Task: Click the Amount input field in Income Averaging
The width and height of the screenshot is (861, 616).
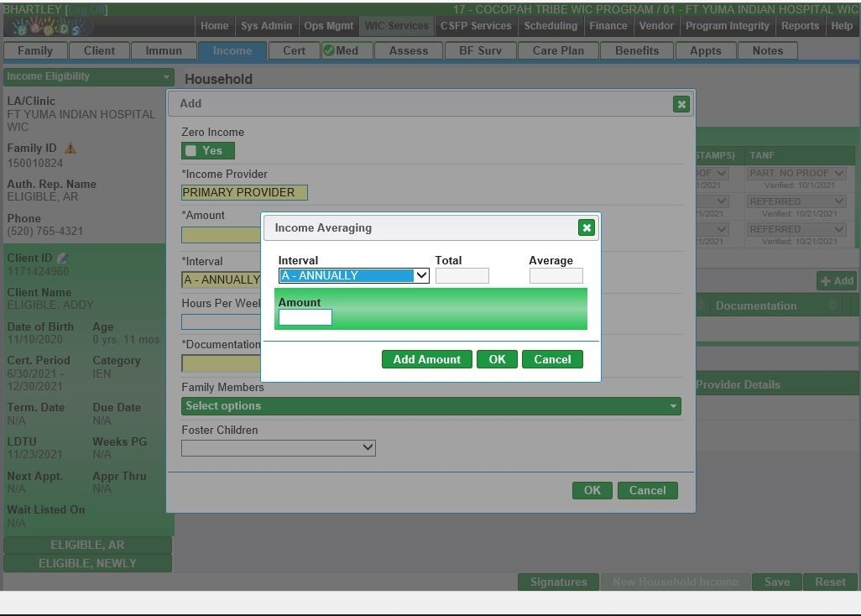Action: pyautogui.click(x=305, y=317)
